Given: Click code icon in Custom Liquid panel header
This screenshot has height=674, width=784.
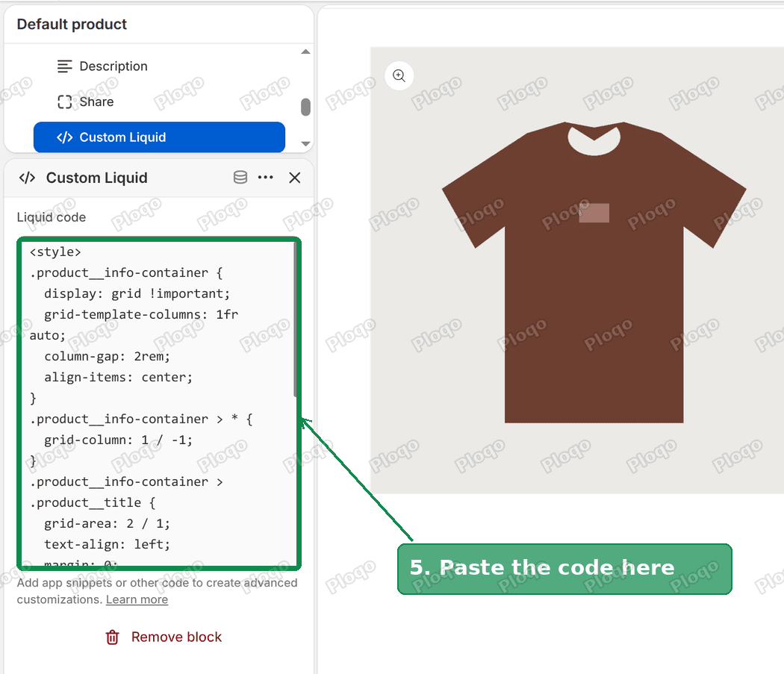Looking at the screenshot, I should tap(27, 178).
